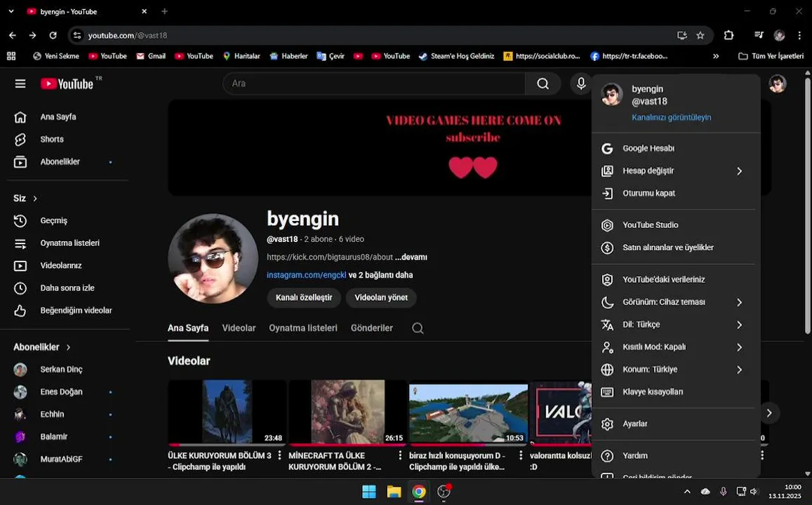Switch to Oynatma listeleri channel tab

point(303,328)
